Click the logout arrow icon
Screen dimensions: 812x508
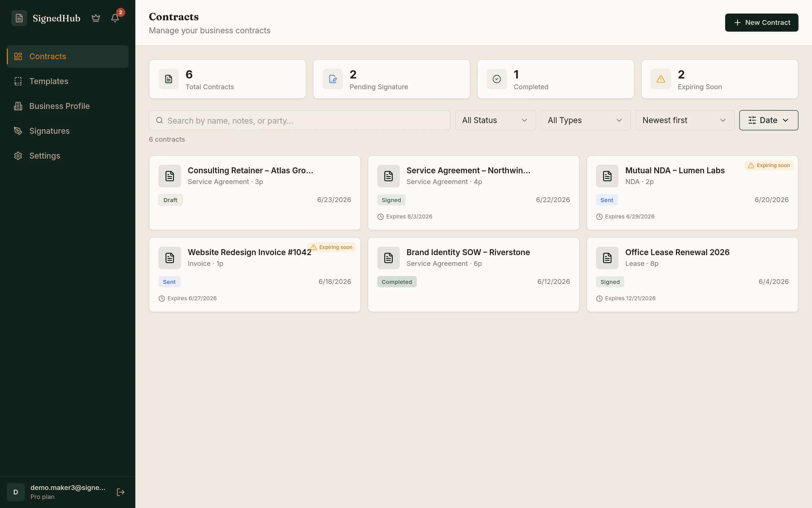(x=120, y=492)
